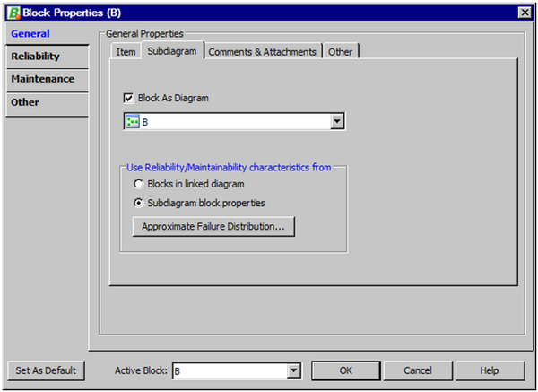Close the Block Properties dialog

pyautogui.click(x=525, y=13)
